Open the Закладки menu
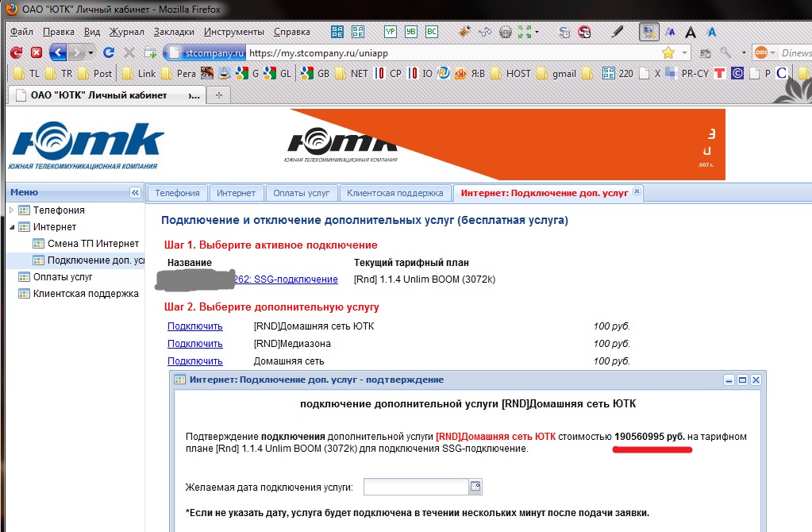The height and width of the screenshot is (532, 812). pyautogui.click(x=174, y=32)
